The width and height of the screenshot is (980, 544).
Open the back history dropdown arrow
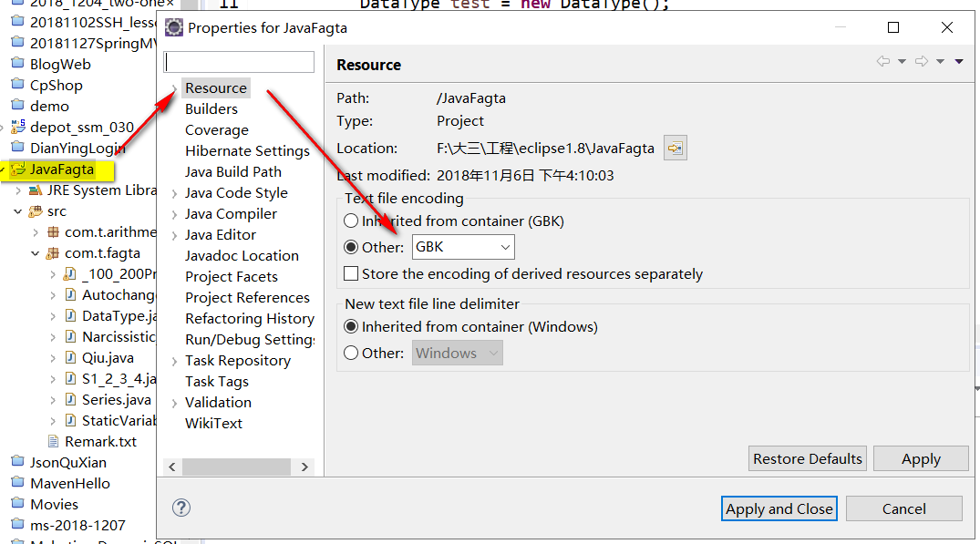point(902,61)
